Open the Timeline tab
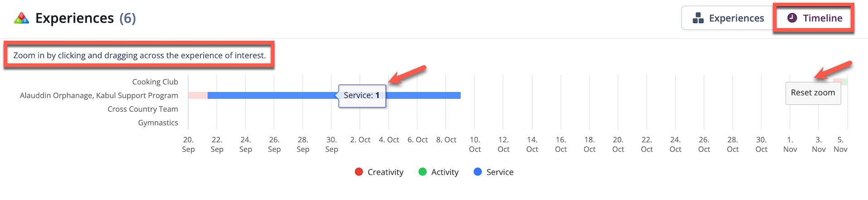This screenshot has height=200, width=868. click(815, 18)
